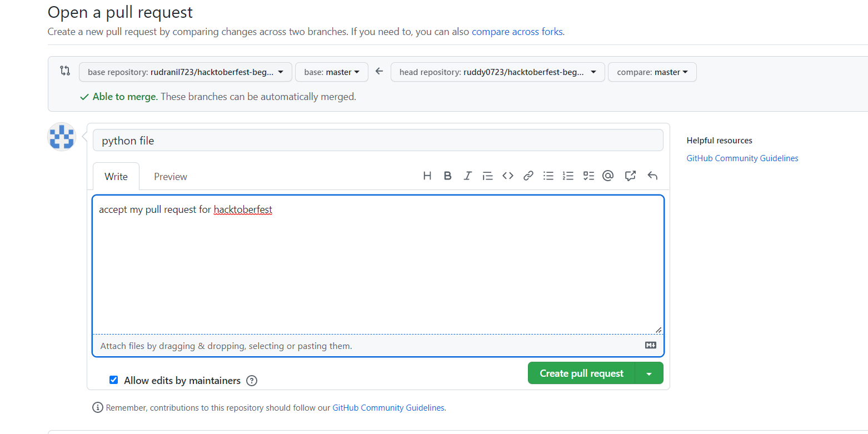Click the Helpful resources heading
The height and width of the screenshot is (434, 868).
720,141
